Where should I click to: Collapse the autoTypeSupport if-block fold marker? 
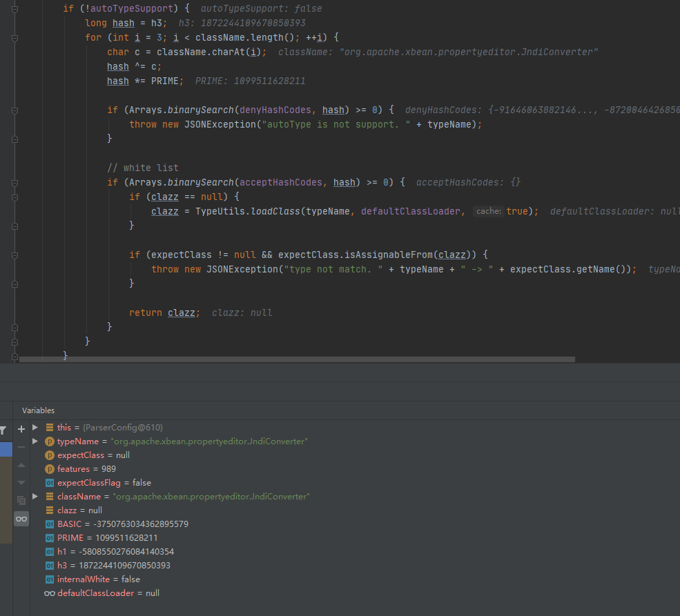(15, 9)
